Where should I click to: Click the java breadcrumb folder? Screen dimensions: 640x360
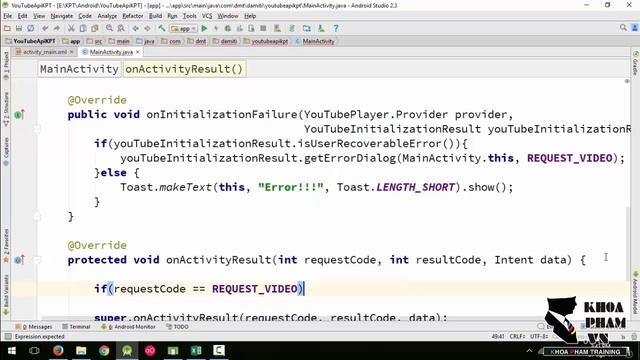tap(146, 41)
